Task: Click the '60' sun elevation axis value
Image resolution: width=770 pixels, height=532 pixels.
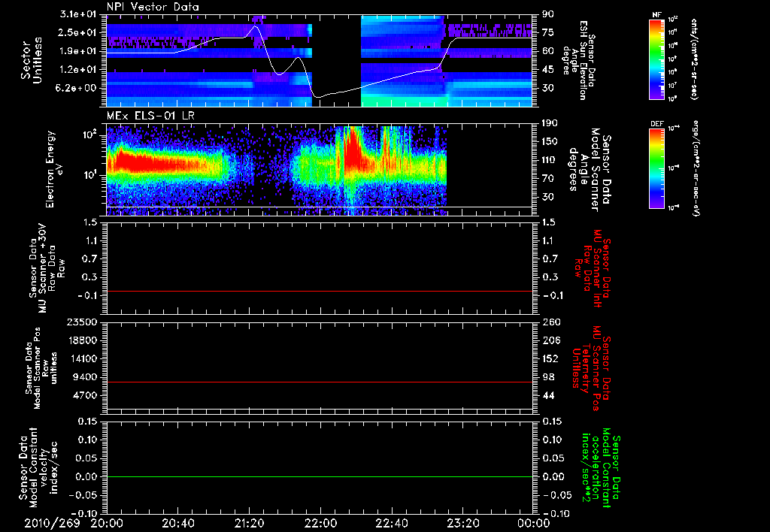Action: (547, 51)
